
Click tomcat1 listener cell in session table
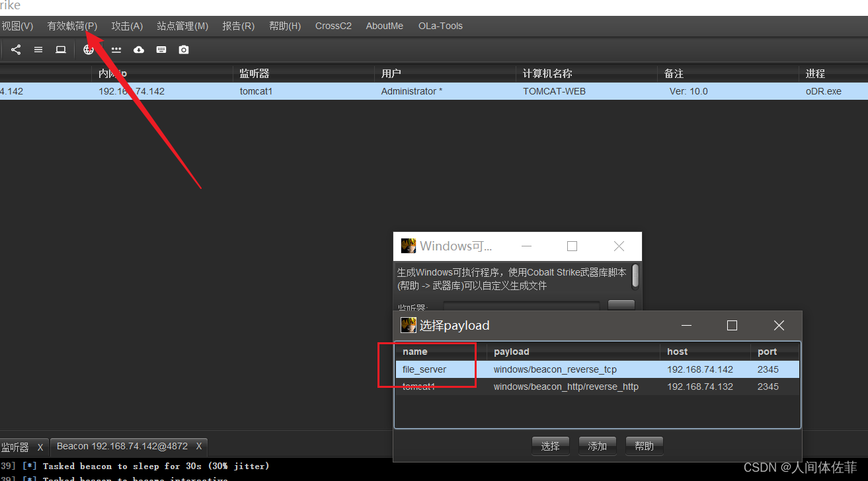256,91
